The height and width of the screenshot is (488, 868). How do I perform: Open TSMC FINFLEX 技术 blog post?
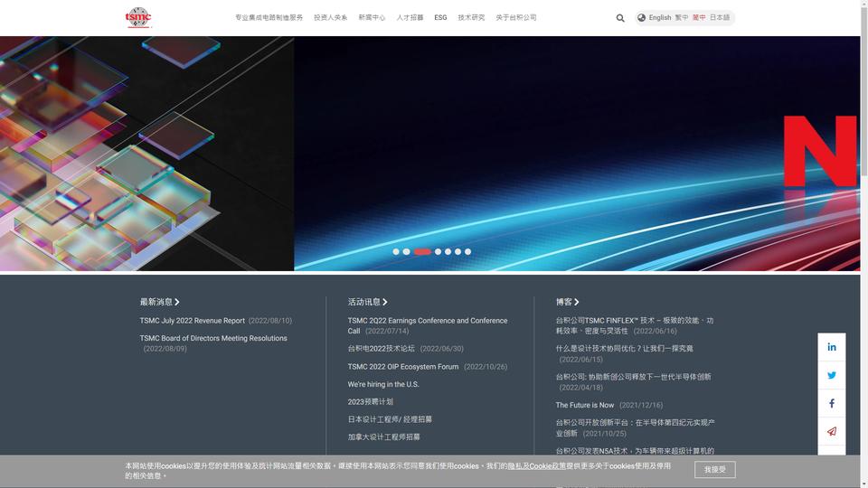(635, 325)
